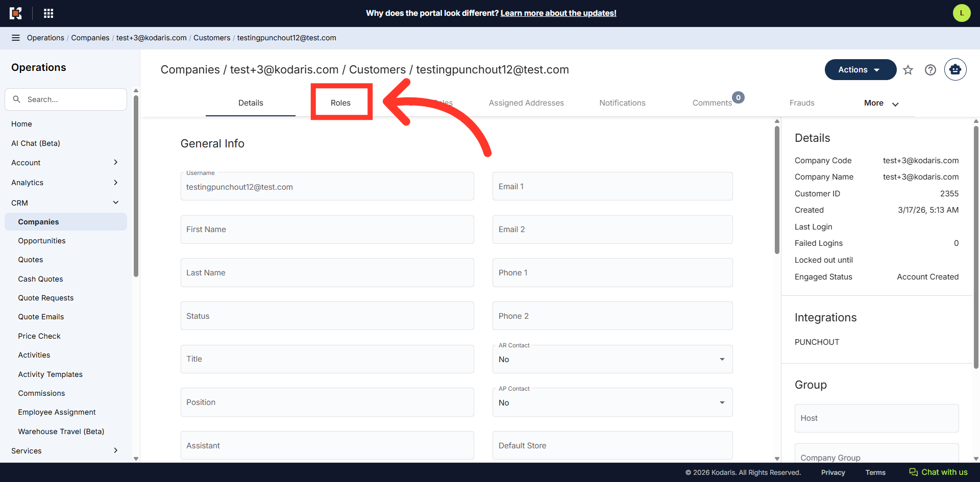Click the Title field
The width and height of the screenshot is (980, 482).
(327, 359)
